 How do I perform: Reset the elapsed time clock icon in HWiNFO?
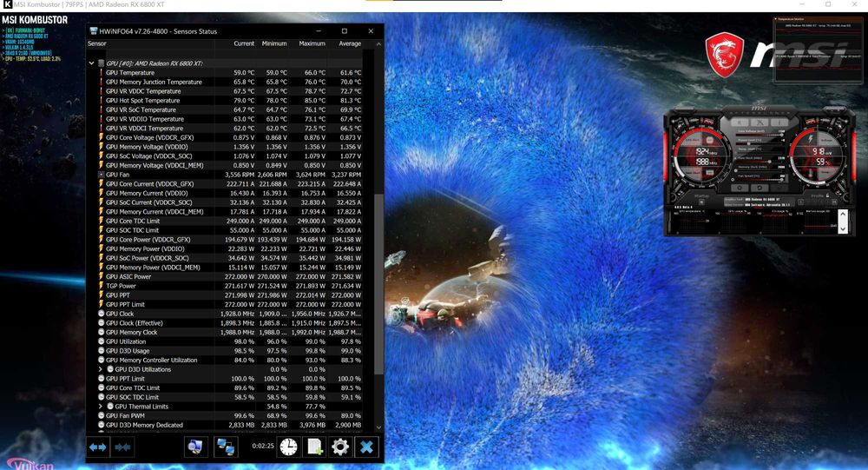pos(288,447)
